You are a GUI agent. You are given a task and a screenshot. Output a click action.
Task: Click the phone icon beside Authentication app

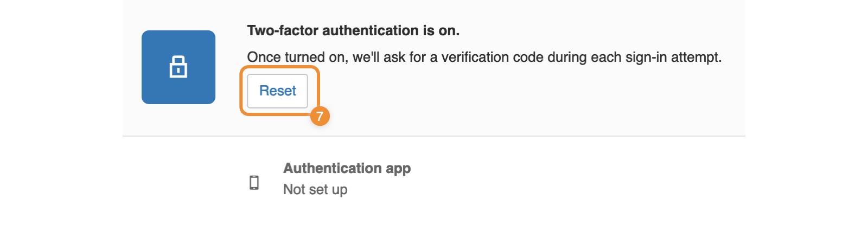click(x=254, y=182)
